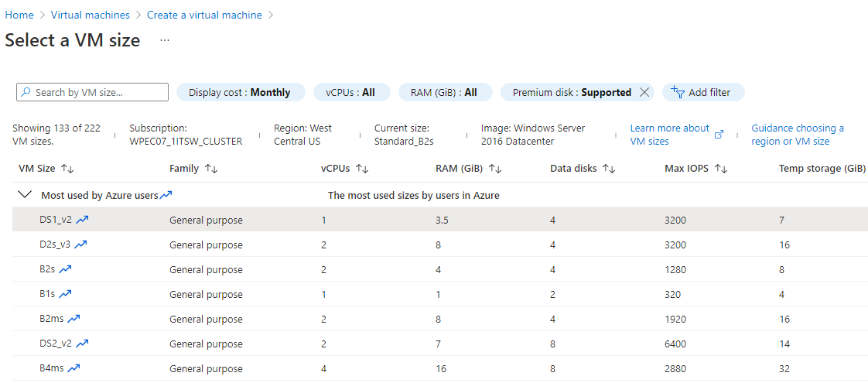Viewport: 868px width, 383px height.
Task: Open the RAM (GiB) All filter dropdown
Action: tap(446, 92)
